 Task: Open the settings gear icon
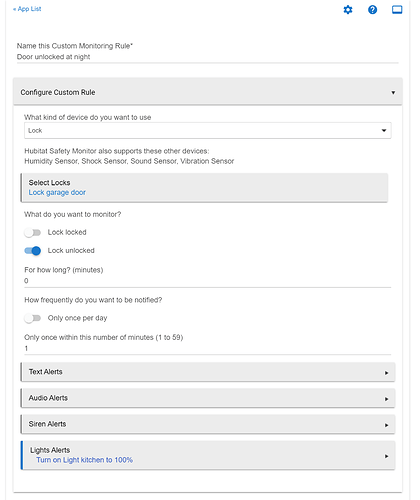[348, 10]
